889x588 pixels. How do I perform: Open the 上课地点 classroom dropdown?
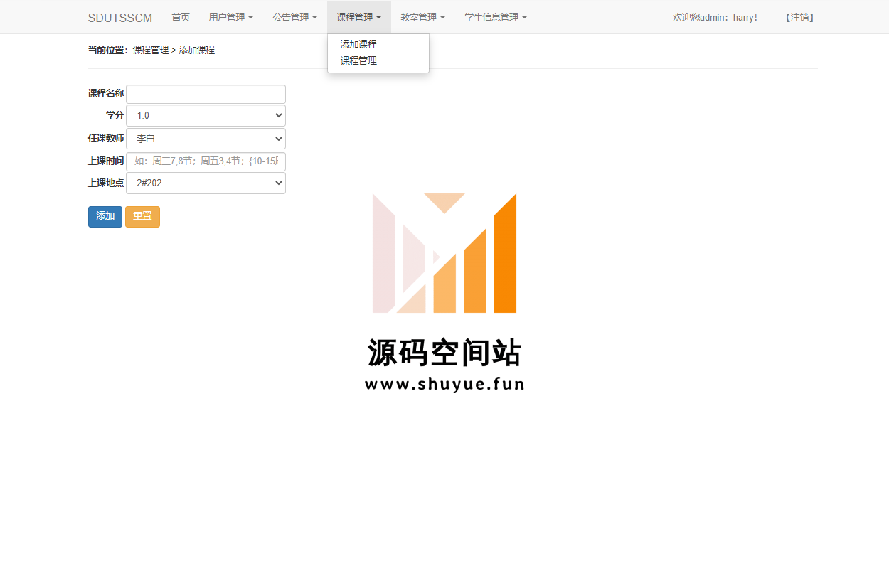[x=206, y=183]
